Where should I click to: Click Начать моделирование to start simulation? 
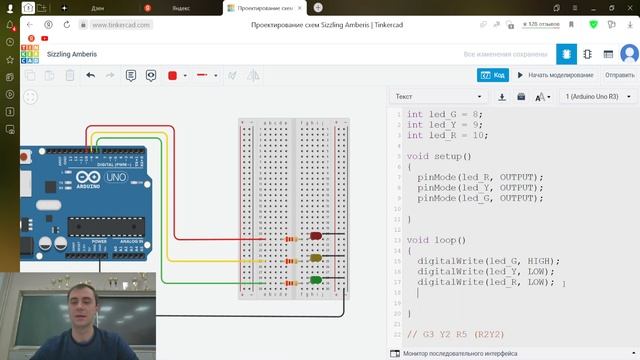click(x=555, y=75)
